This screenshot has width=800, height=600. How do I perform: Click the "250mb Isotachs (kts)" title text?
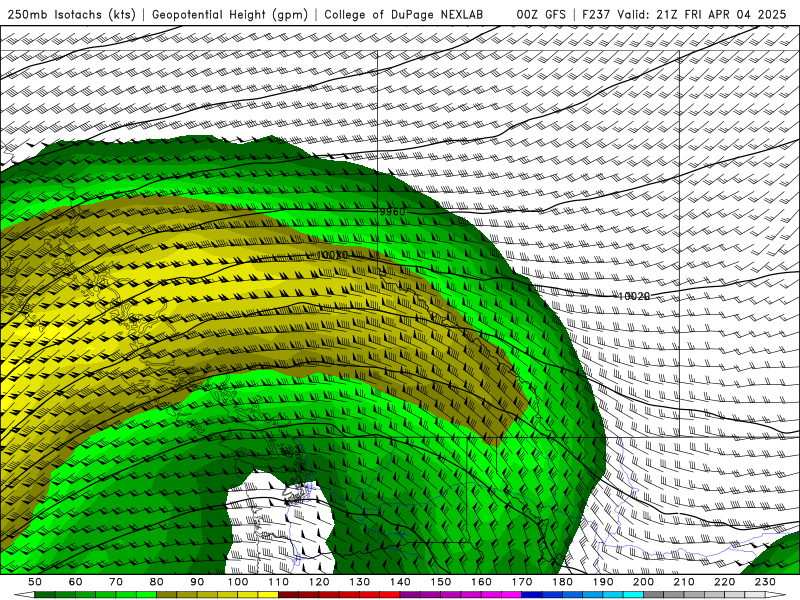point(71,15)
